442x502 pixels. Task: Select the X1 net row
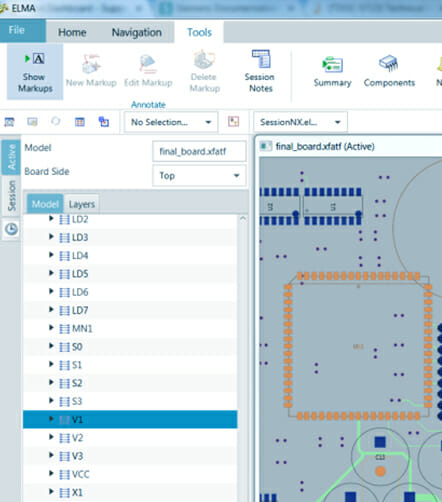130,492
